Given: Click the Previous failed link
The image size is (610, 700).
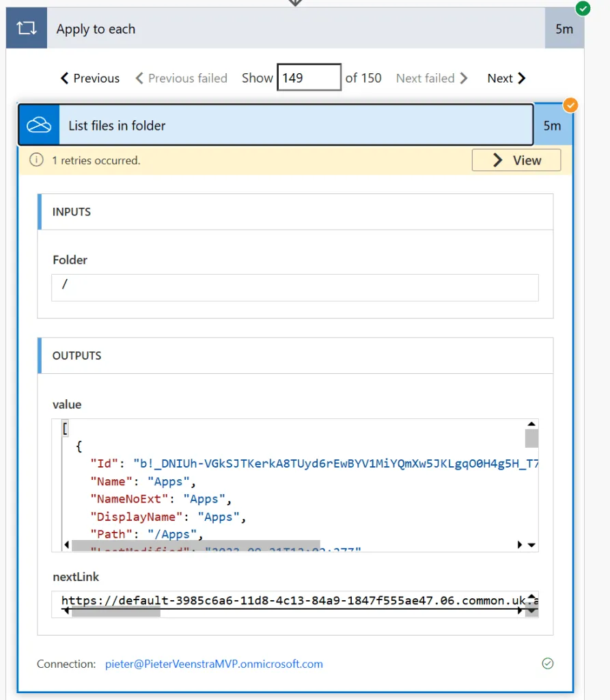Looking at the screenshot, I should pos(180,78).
